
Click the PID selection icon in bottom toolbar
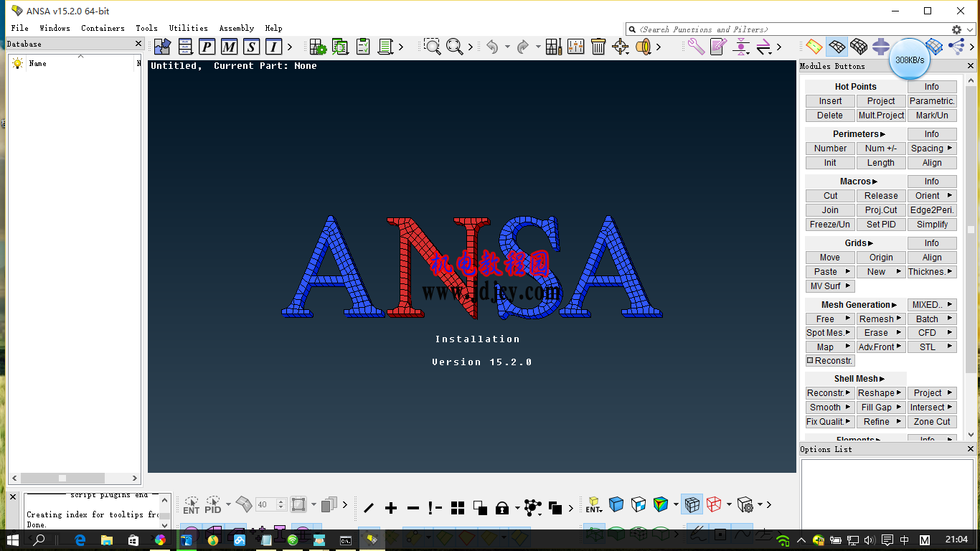pyautogui.click(x=213, y=505)
